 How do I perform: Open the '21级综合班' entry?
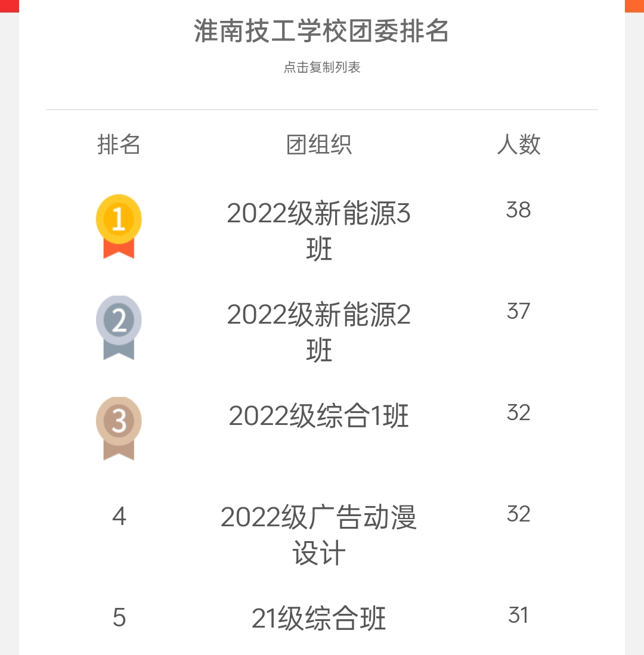pyautogui.click(x=319, y=618)
